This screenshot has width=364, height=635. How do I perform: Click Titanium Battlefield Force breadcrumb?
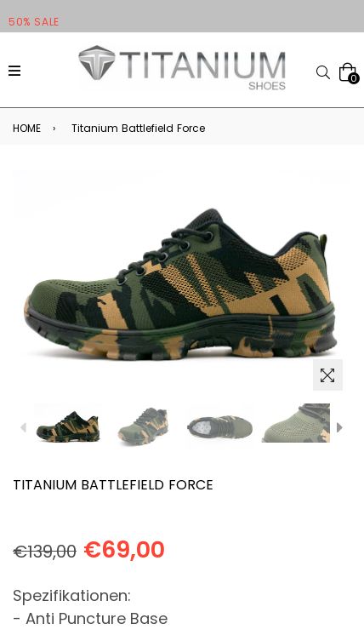pos(139,129)
